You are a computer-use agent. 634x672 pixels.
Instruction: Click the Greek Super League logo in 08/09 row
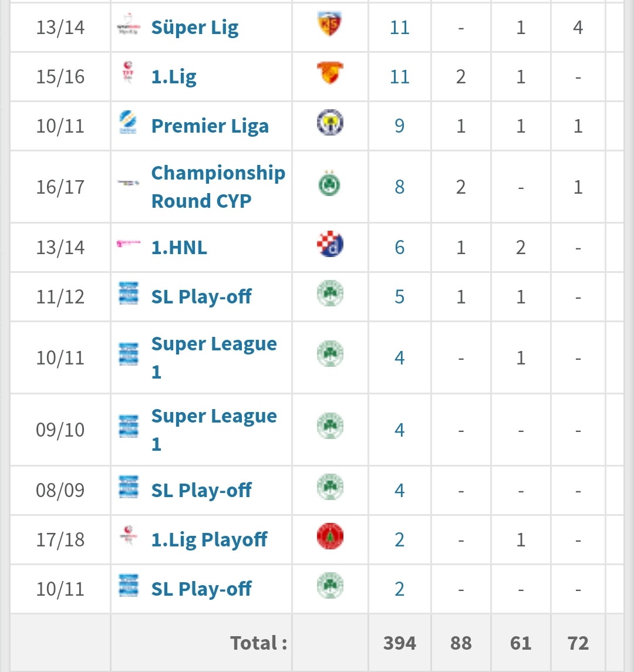point(128,487)
